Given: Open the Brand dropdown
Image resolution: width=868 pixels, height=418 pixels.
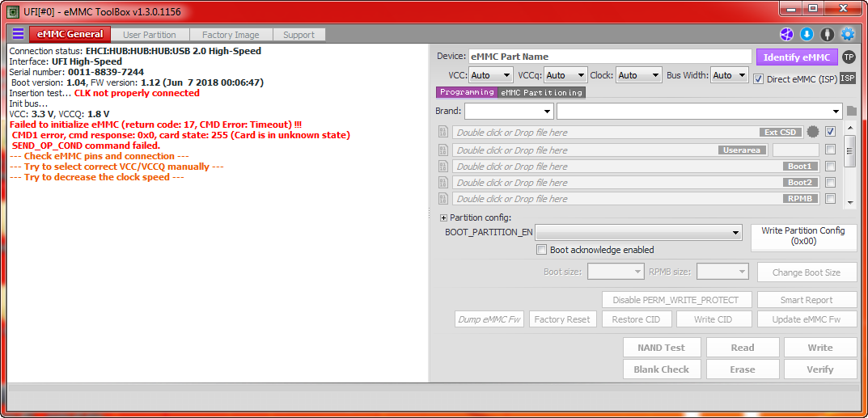Looking at the screenshot, I should [509, 111].
